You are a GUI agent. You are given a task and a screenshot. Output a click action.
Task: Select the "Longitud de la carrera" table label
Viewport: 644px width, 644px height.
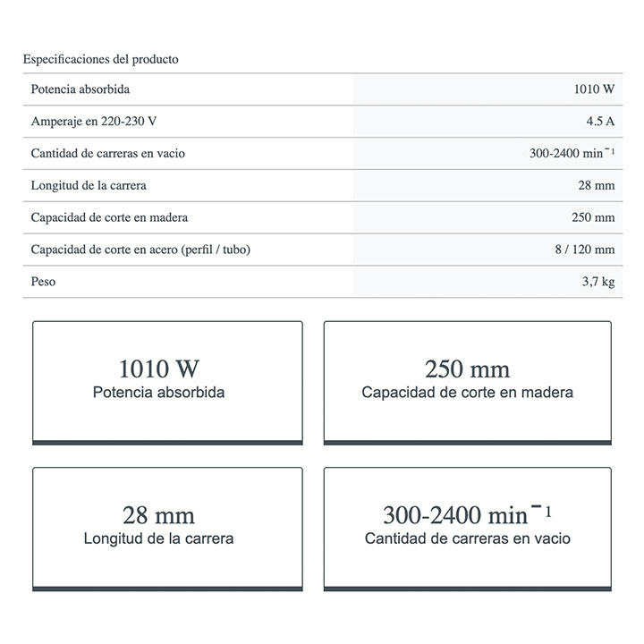tap(89, 186)
